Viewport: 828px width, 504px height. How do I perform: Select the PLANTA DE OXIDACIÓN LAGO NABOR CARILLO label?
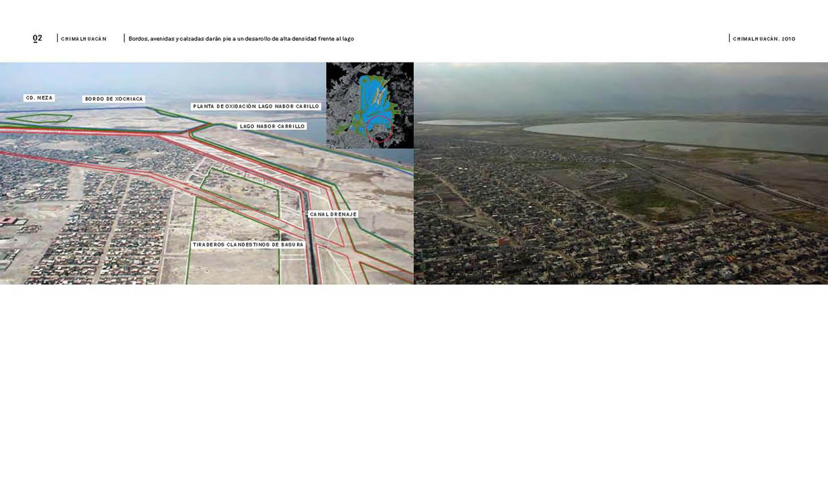256,106
